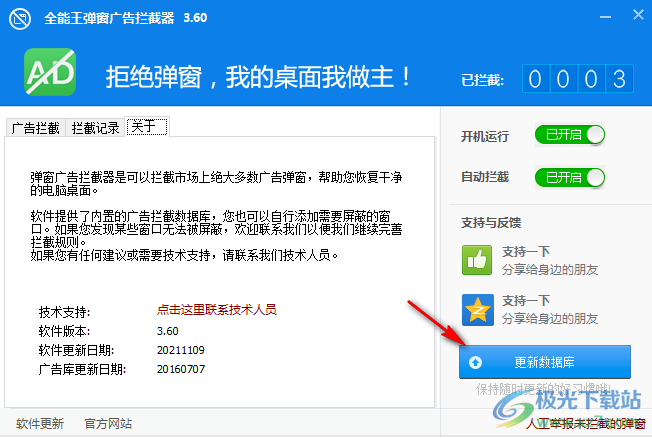Select the 关于 tab
This screenshot has width=652, height=438.
point(147,126)
